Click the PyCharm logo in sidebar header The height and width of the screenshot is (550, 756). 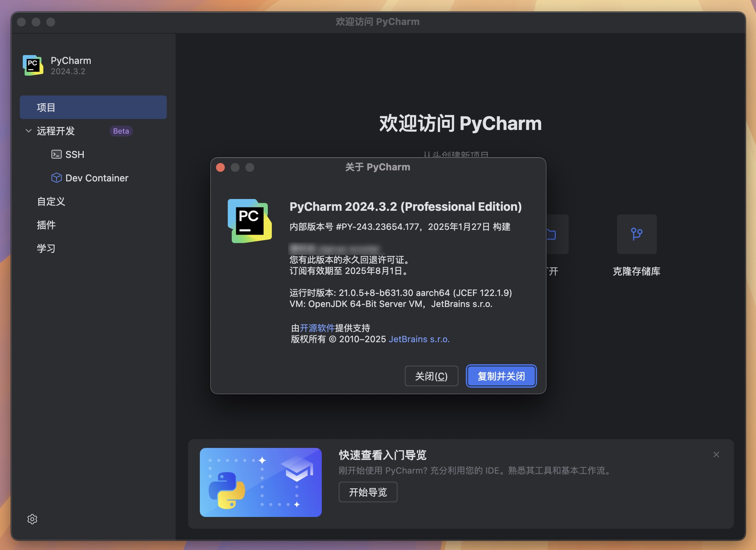point(33,65)
